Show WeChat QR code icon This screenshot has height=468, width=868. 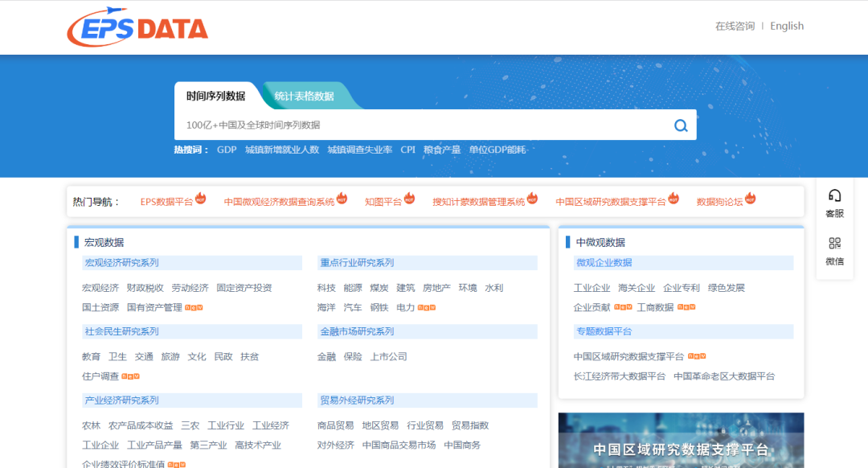(834, 244)
